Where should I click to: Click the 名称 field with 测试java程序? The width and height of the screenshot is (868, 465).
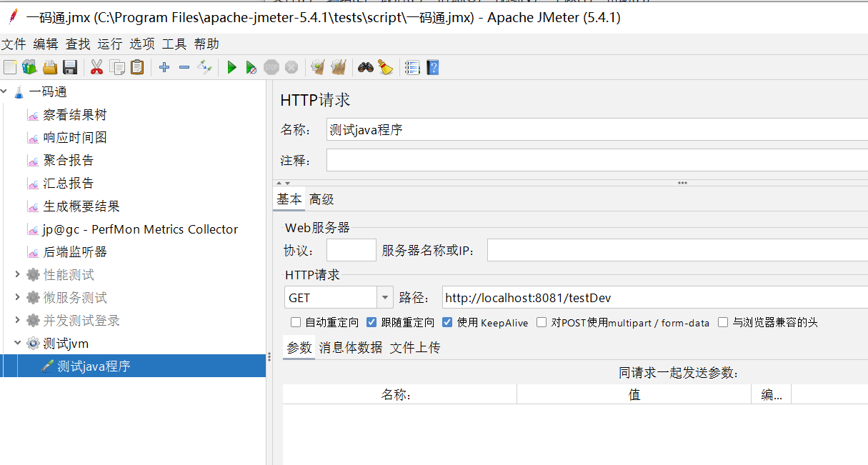[x=597, y=130]
